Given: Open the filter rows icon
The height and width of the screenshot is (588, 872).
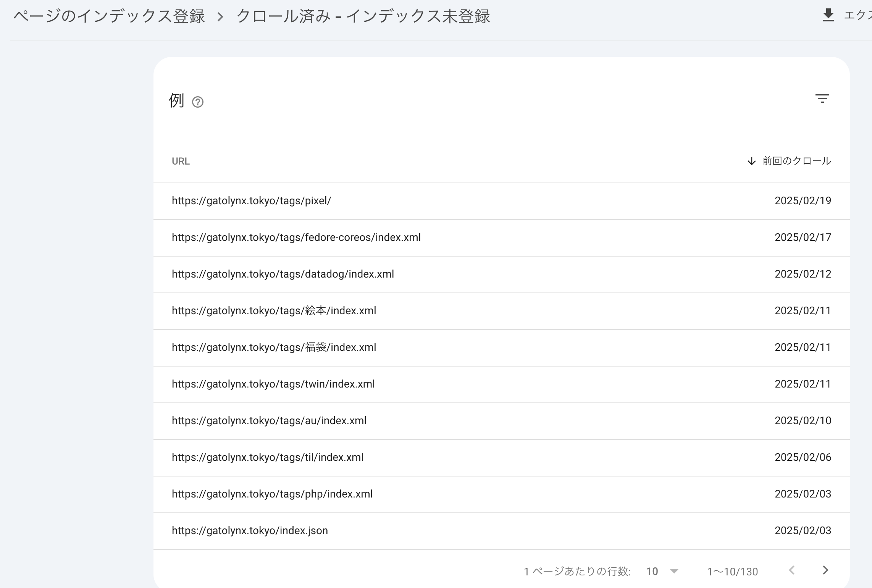Looking at the screenshot, I should (x=822, y=99).
